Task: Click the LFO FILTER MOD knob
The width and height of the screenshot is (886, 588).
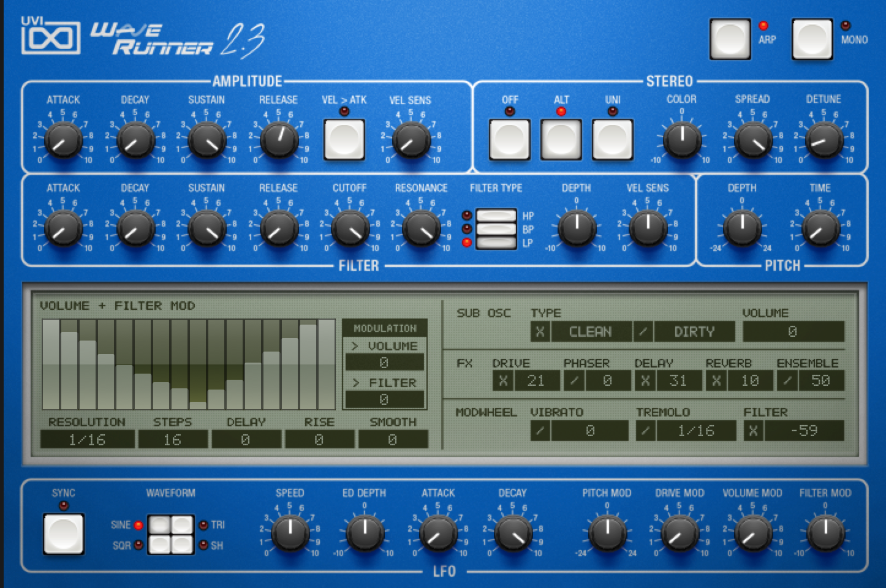Action: click(825, 533)
